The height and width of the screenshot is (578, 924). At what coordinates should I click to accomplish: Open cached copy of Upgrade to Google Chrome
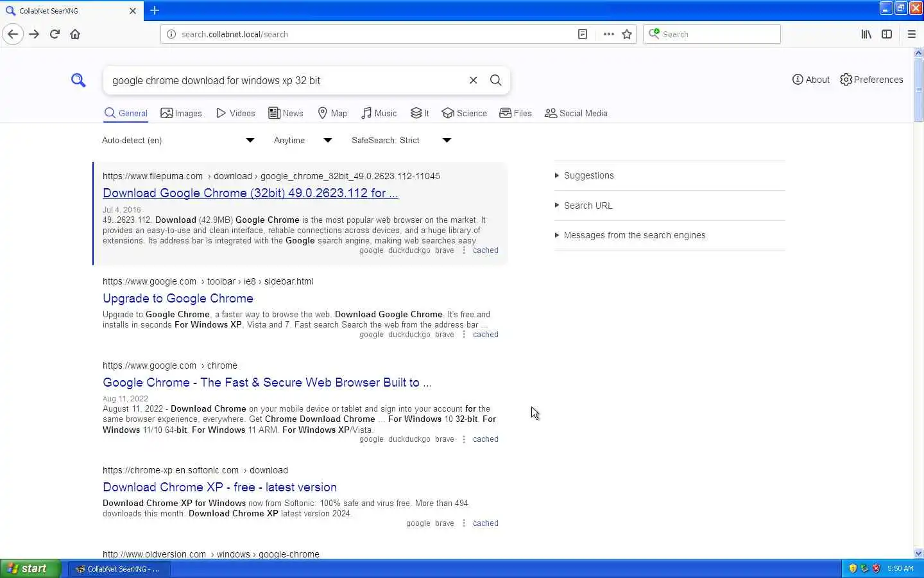pos(485,335)
